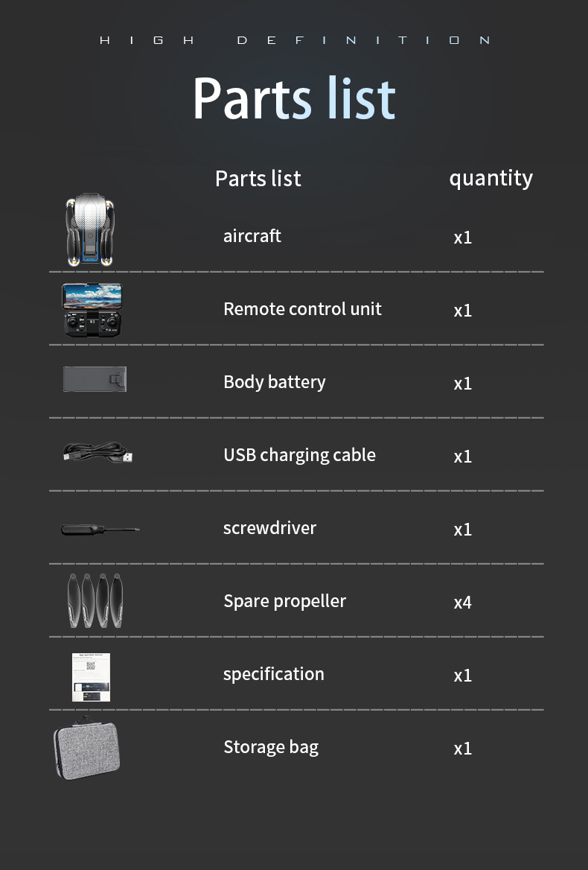588x870 pixels.
Task: Click the 'specification' label
Action: 273,674
